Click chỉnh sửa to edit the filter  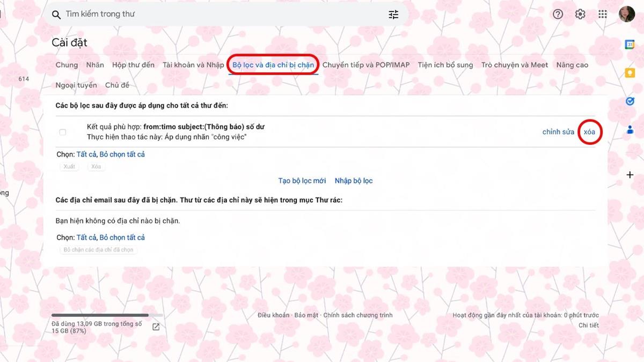[558, 132]
